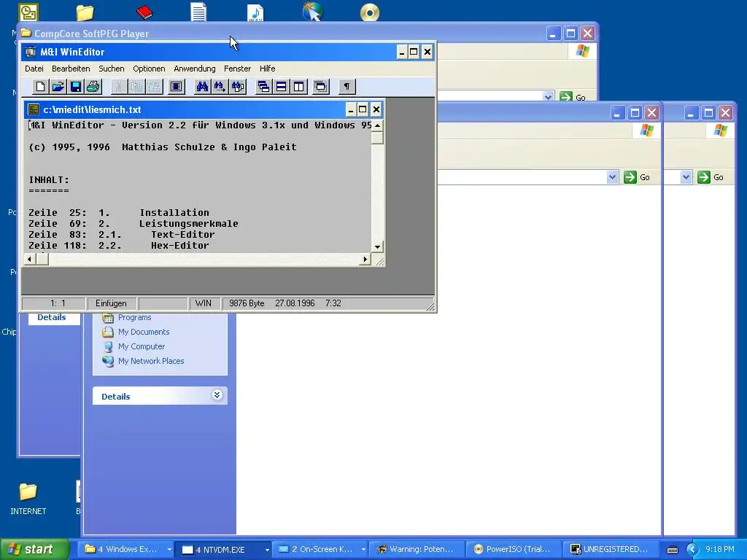This screenshot has width=747, height=560.
Task: Click the 9876 Byte status bar entry
Action: pos(247,303)
